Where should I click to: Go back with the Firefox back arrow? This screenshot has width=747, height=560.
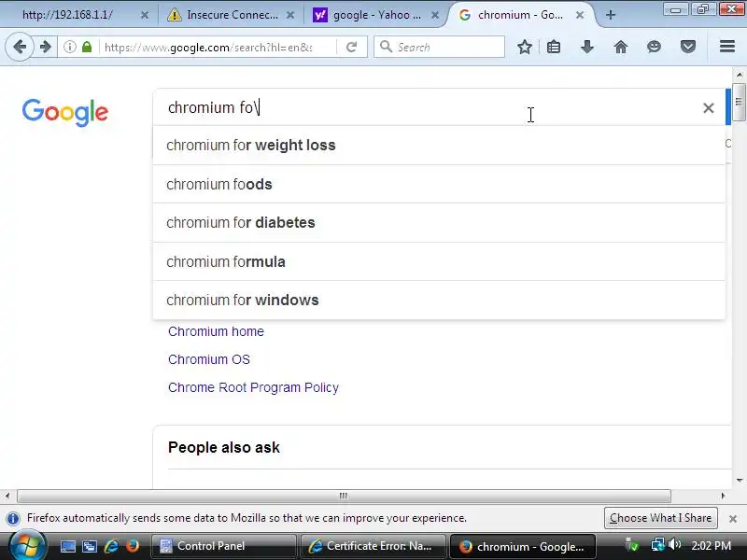tap(20, 47)
